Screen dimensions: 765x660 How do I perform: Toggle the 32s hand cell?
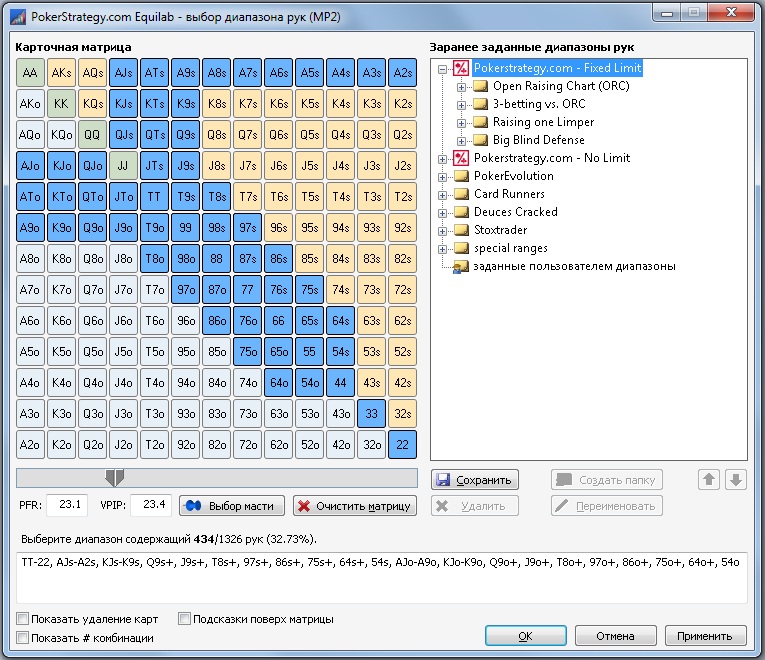tap(403, 414)
